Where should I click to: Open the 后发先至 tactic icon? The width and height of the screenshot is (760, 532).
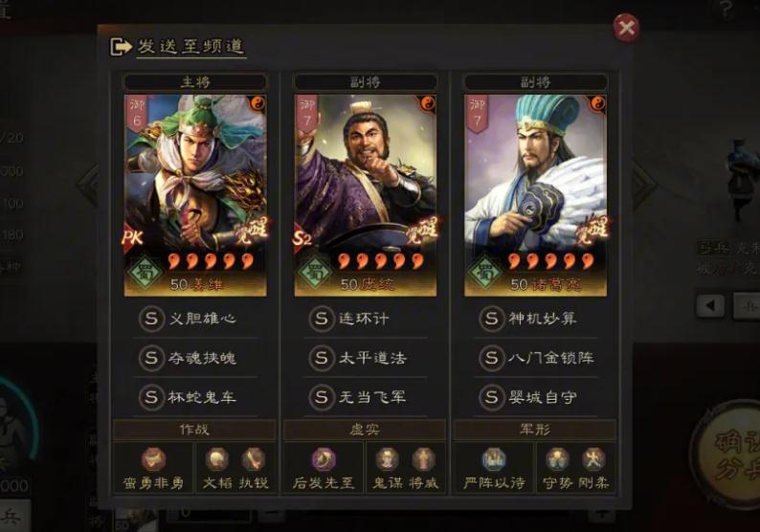(x=324, y=459)
